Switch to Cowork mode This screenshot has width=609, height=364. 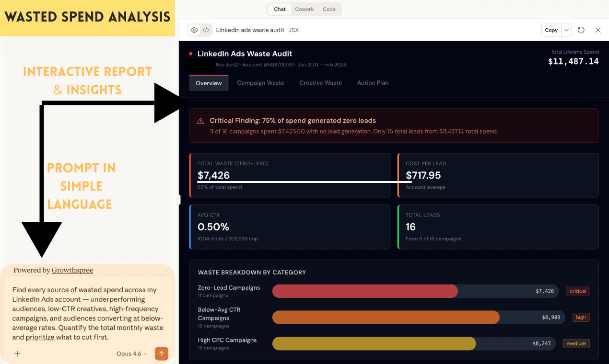[x=304, y=9]
